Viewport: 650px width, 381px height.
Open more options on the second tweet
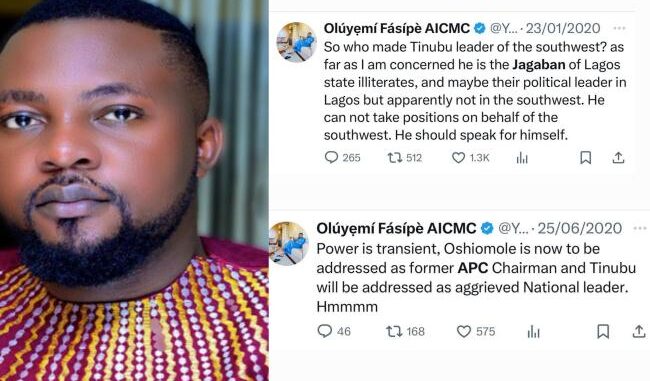640,228
